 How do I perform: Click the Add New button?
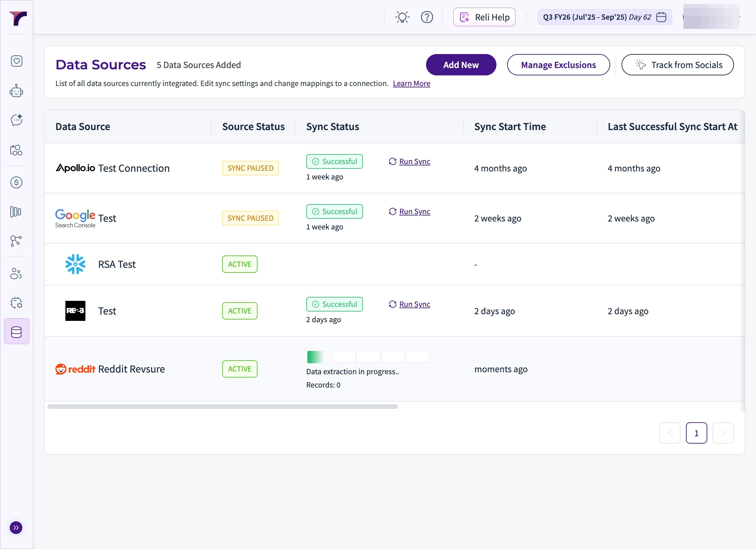tap(461, 65)
